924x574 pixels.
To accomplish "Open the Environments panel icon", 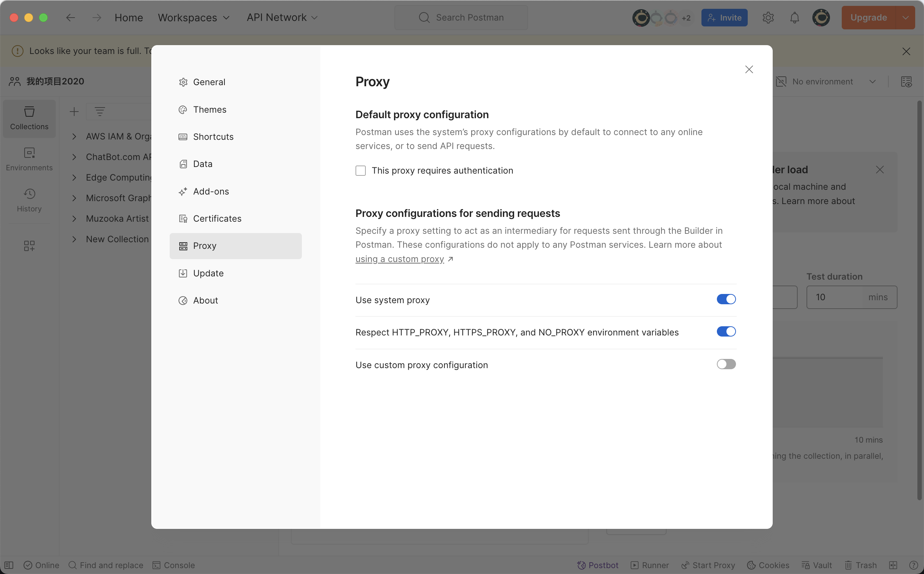I will [x=29, y=159].
